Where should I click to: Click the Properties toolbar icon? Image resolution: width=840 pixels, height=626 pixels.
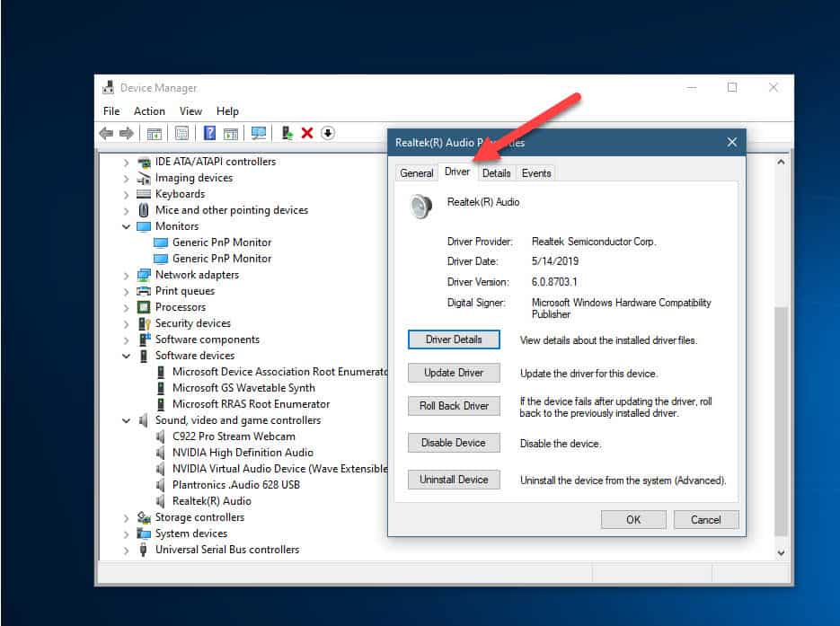181,133
